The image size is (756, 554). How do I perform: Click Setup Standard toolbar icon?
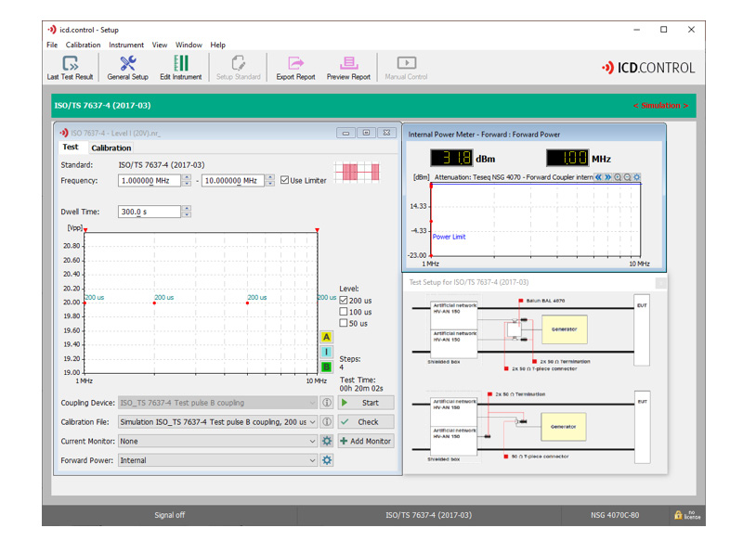pyautogui.click(x=238, y=68)
